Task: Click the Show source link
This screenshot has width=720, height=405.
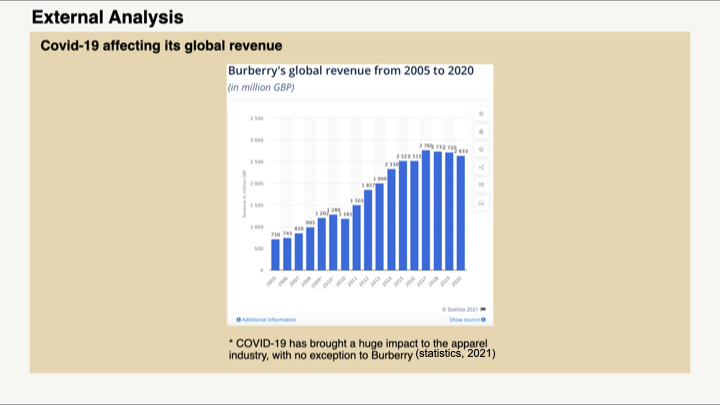Action: [x=464, y=320]
